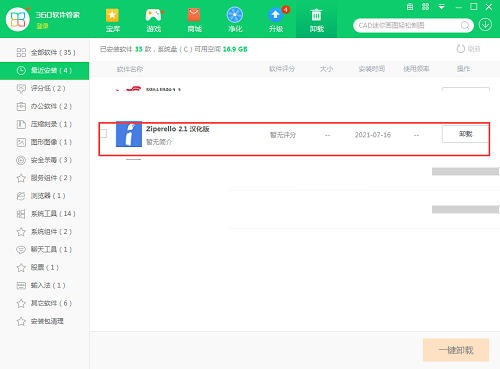Click the search magnifier icon
Viewport: 500px width, 369px height.
click(465, 25)
